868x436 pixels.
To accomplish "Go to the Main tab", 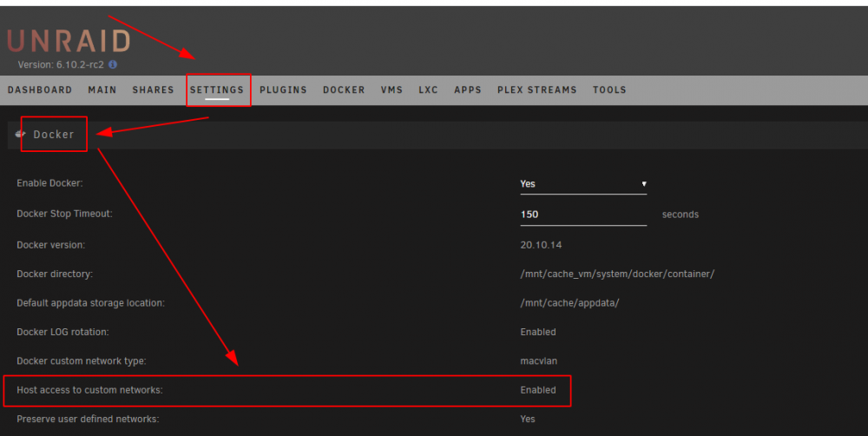I will 102,89.
